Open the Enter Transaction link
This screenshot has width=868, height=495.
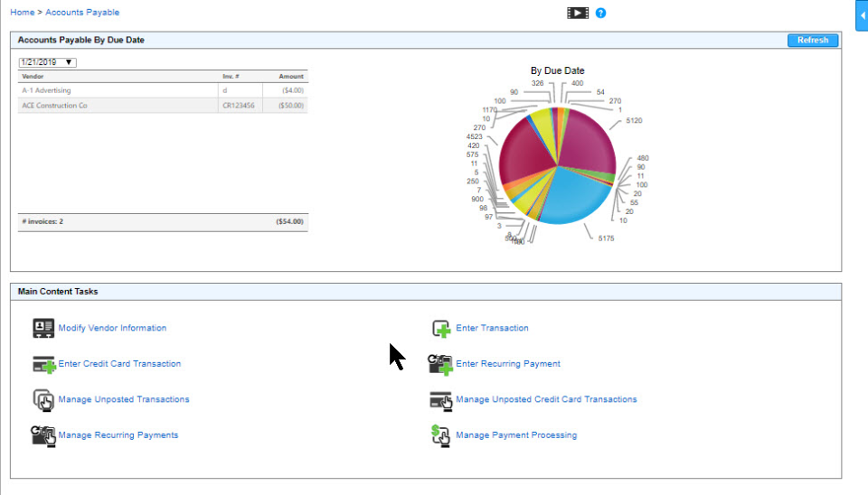click(x=492, y=328)
